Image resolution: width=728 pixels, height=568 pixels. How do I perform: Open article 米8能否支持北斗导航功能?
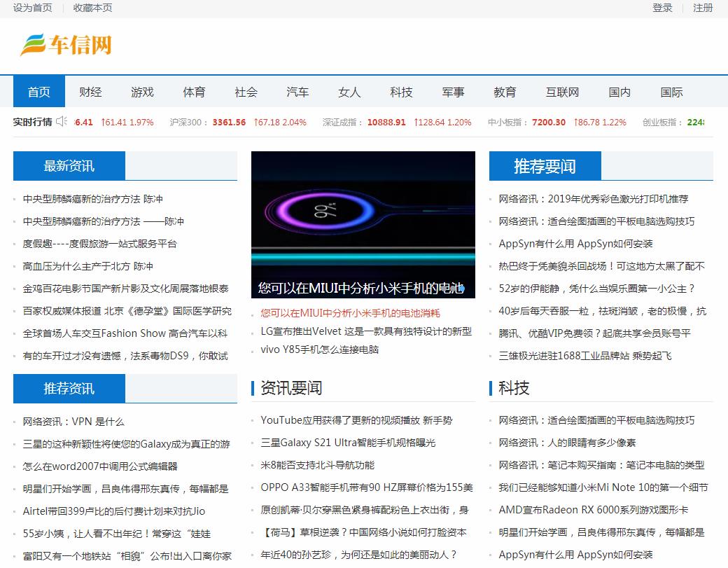318,465
